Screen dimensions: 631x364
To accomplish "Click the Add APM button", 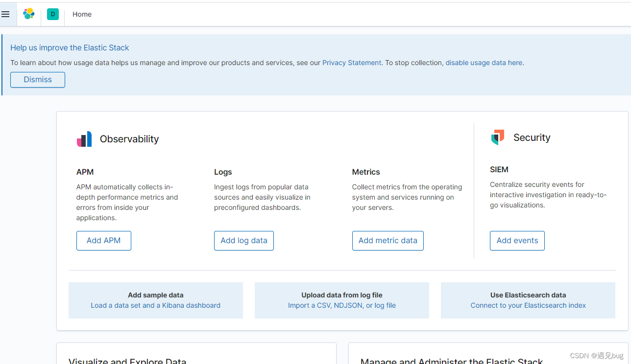I will (103, 240).
